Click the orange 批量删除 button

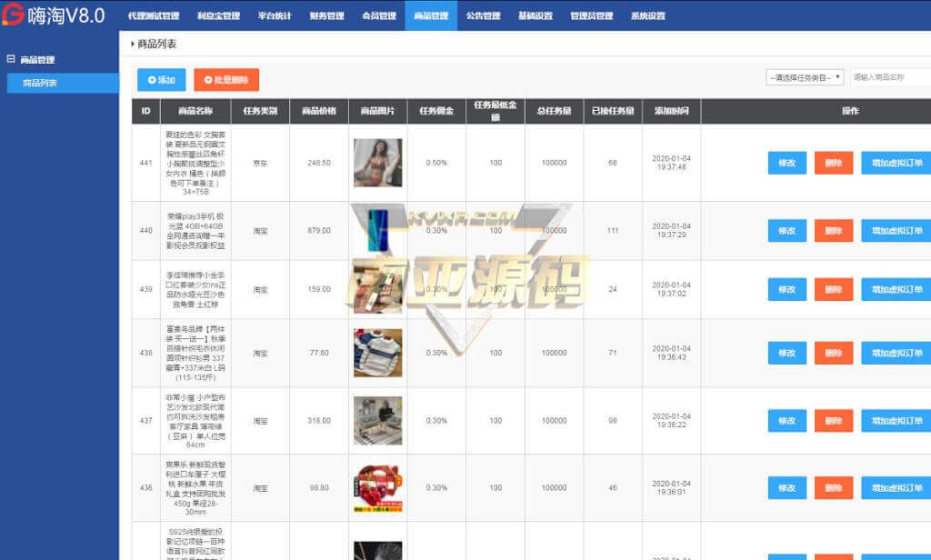point(226,80)
